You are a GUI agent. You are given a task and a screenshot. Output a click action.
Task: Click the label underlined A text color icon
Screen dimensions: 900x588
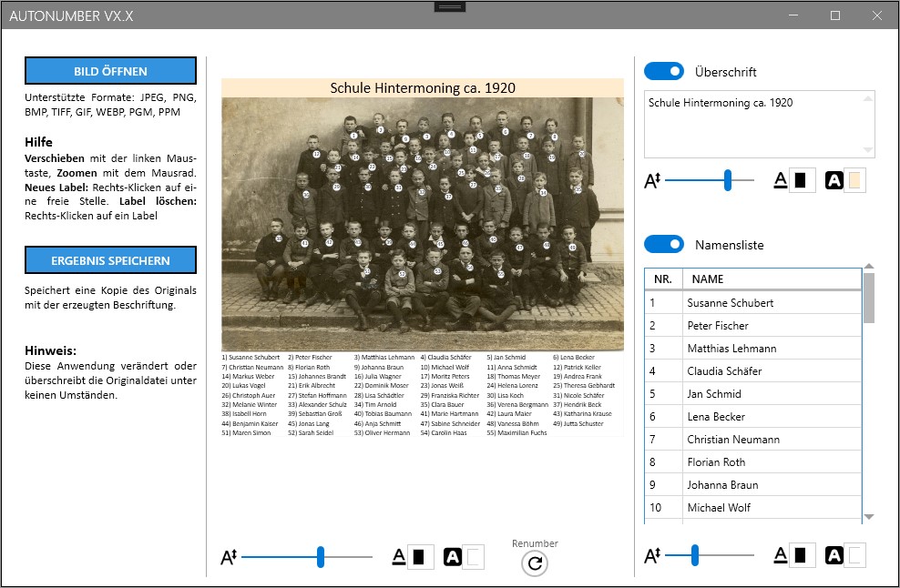tap(398, 556)
